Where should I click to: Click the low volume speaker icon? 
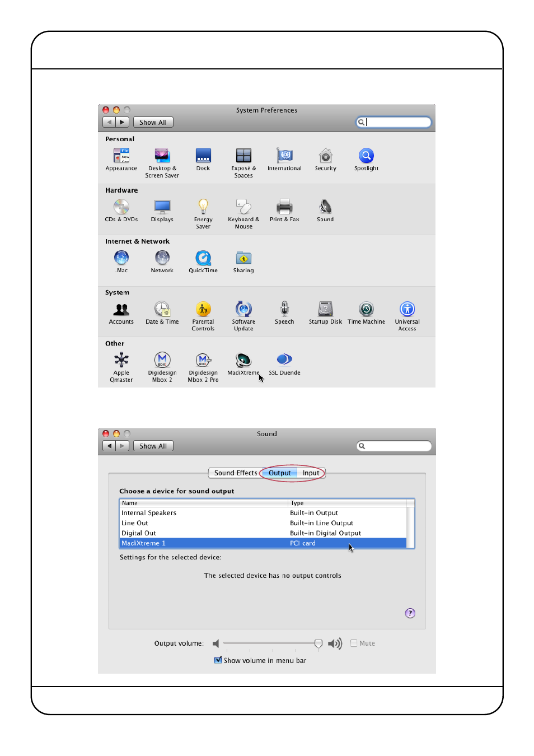pyautogui.click(x=216, y=644)
